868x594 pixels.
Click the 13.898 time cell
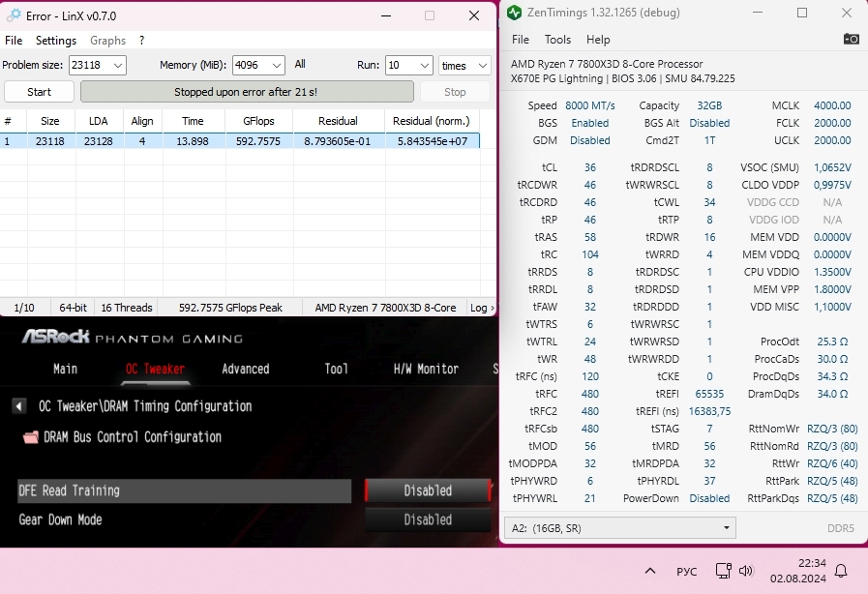pos(193,141)
